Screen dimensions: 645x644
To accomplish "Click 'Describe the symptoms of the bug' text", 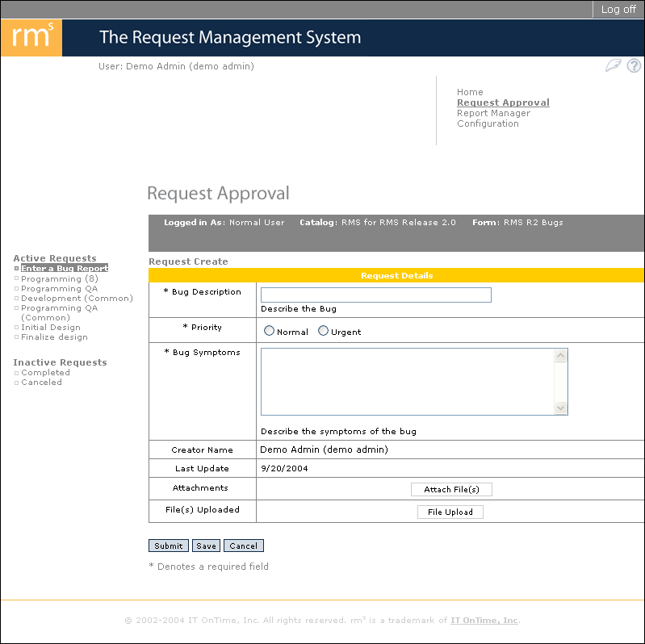I will pos(338,432).
